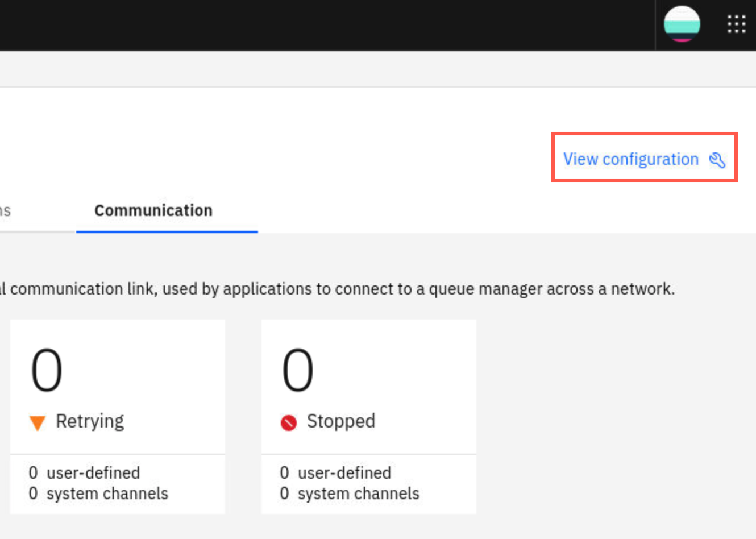756x539 pixels.
Task: Click the communication link description text
Action: click(338, 289)
